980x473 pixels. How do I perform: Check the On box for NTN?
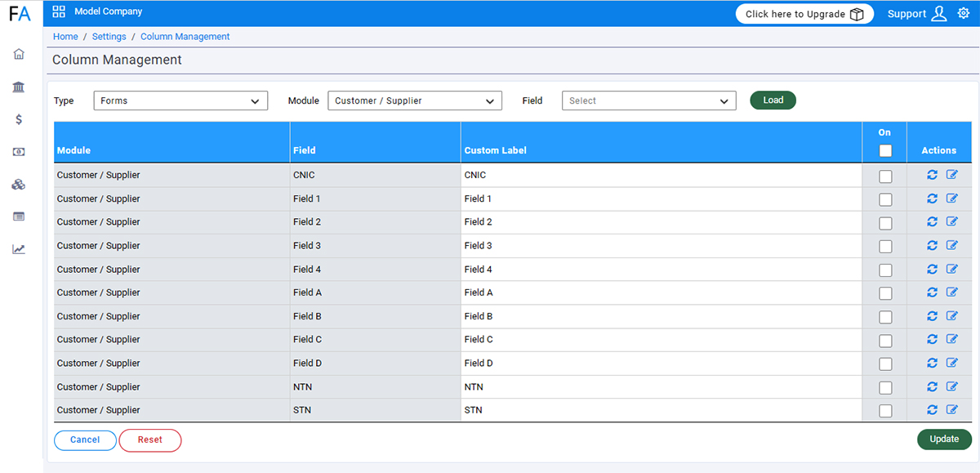click(885, 387)
